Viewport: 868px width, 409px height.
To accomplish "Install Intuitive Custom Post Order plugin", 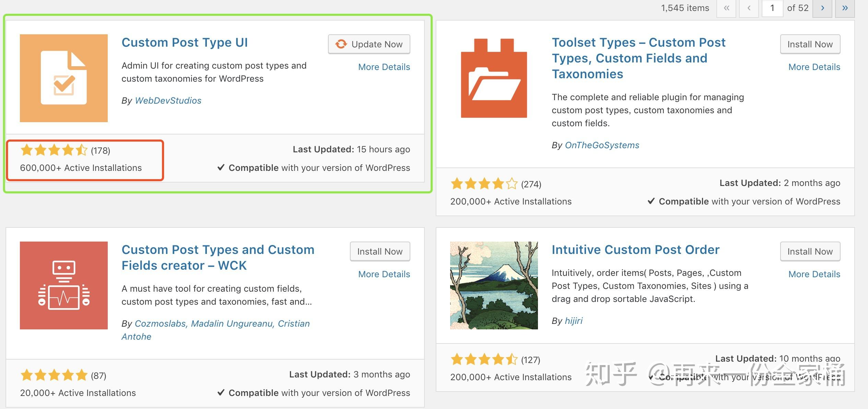I will pyautogui.click(x=810, y=252).
